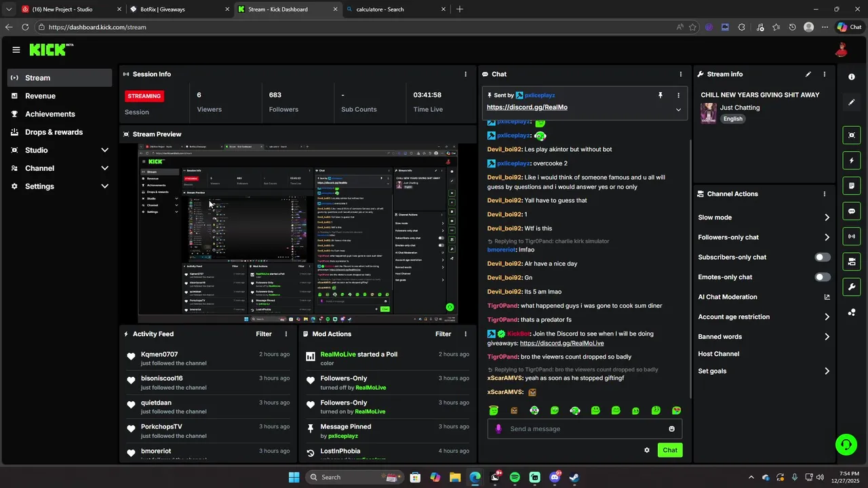Open the Channel Actions three-dot menu
868x488 pixels.
click(825, 194)
